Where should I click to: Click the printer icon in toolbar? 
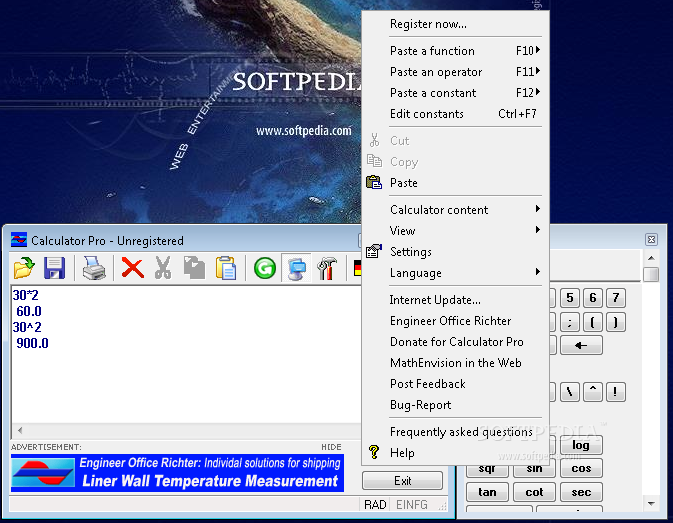(x=94, y=268)
